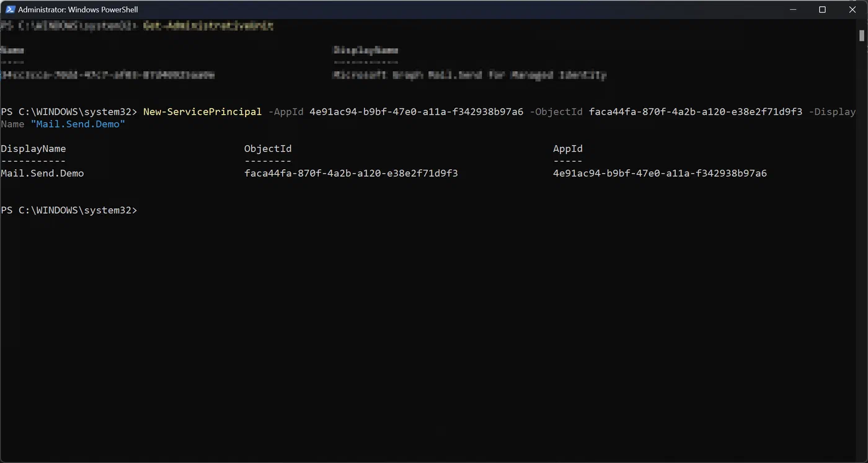Maximize the PowerShell window
The image size is (868, 463).
[x=822, y=9]
